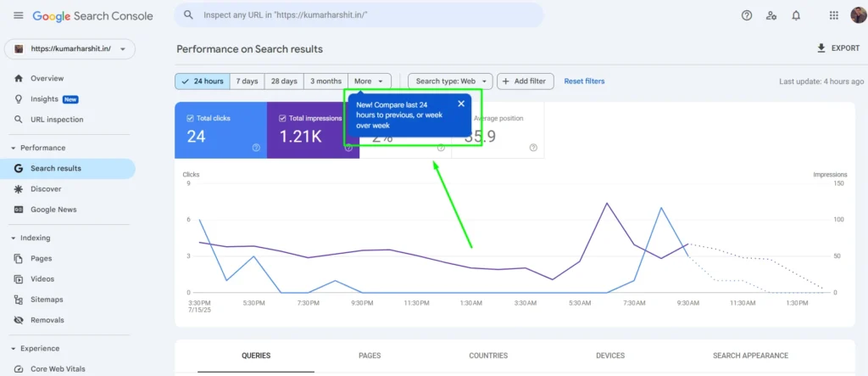Screen dimensions: 868x376
Task: Open the Google apps grid
Action: [834, 15]
